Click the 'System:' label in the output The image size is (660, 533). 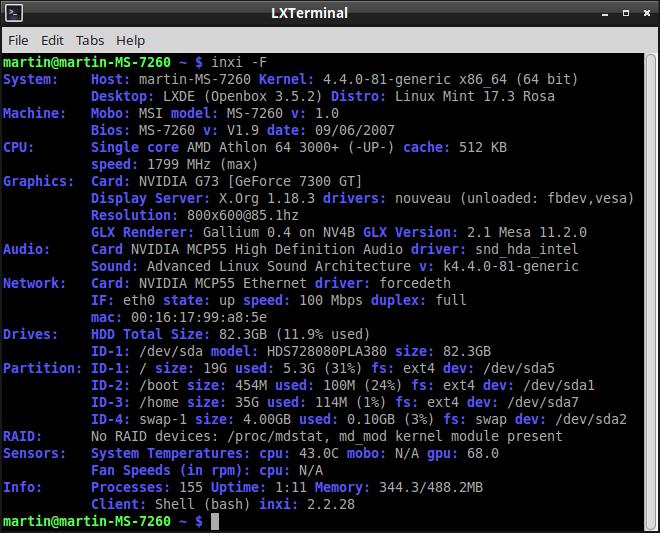[31, 79]
